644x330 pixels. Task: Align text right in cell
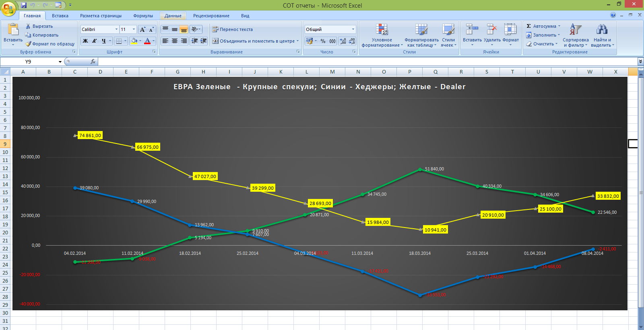tap(184, 41)
